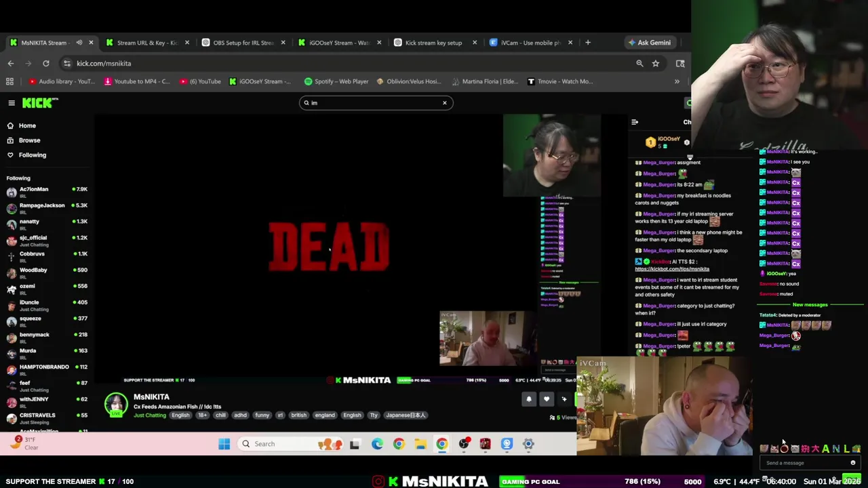The height and width of the screenshot is (488, 868).
Task: Open ozemi channel in Following list
Action: pyautogui.click(x=46, y=289)
